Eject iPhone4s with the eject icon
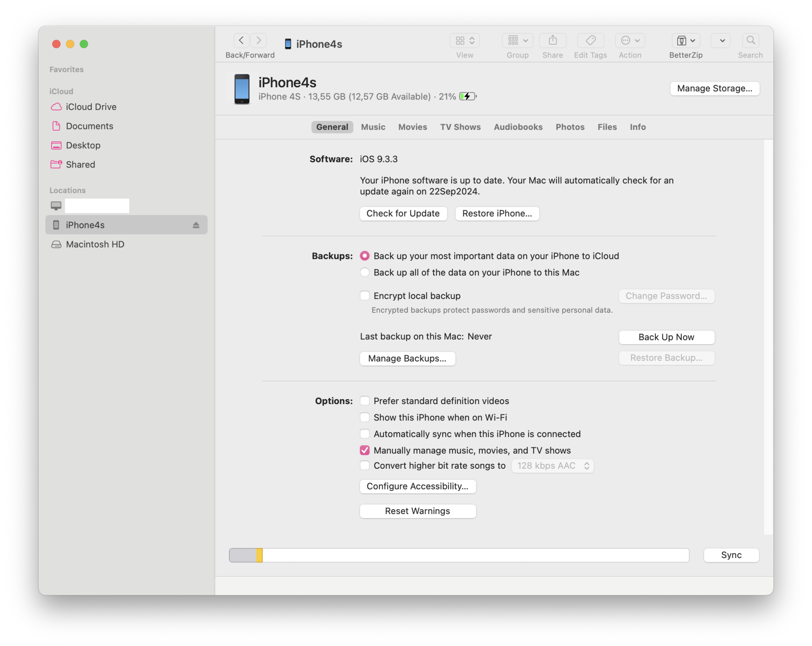Viewport: 812px width, 646px height. click(x=196, y=225)
